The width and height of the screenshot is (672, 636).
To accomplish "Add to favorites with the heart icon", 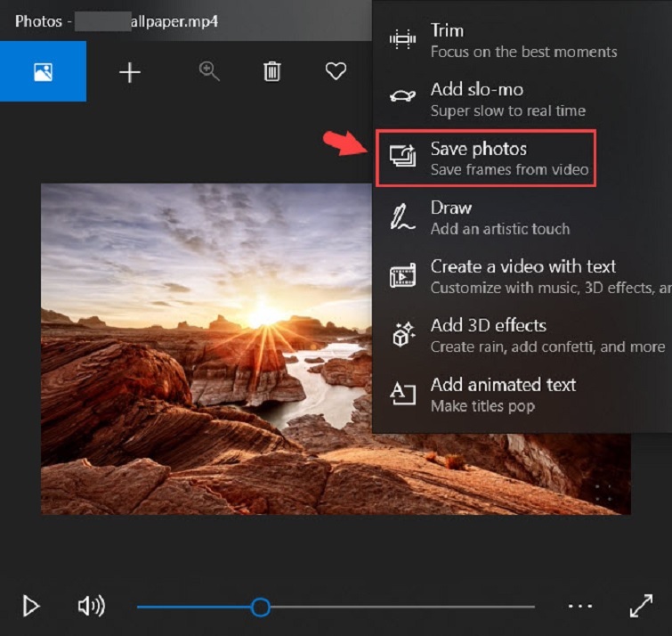I will click(x=336, y=72).
